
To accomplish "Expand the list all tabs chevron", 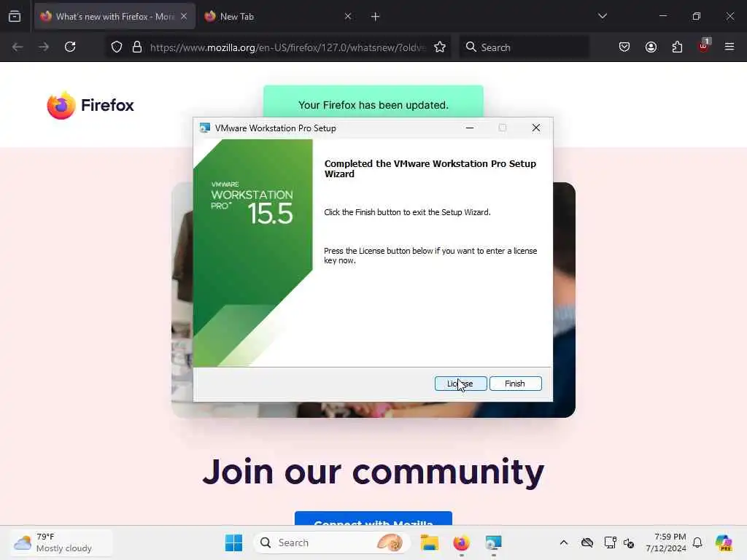I will click(602, 17).
